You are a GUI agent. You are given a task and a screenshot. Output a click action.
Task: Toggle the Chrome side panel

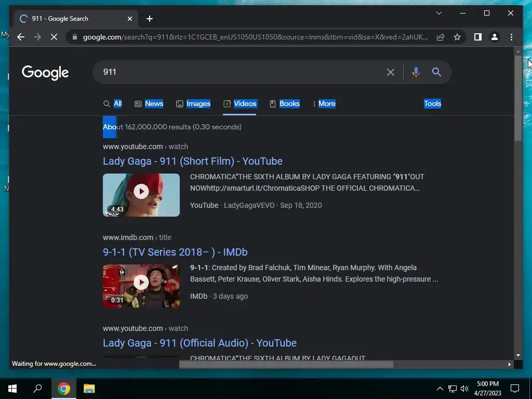478,37
